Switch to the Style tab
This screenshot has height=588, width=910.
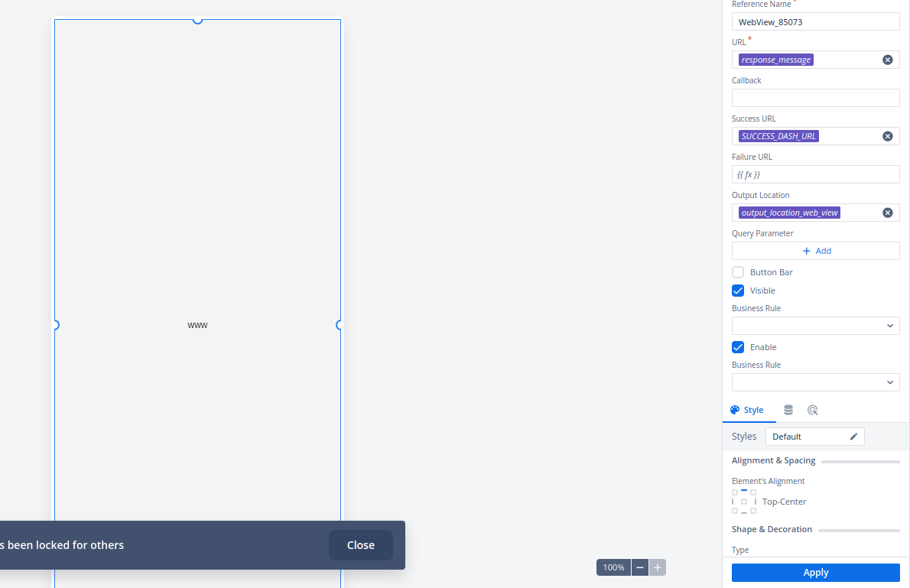[748, 411]
